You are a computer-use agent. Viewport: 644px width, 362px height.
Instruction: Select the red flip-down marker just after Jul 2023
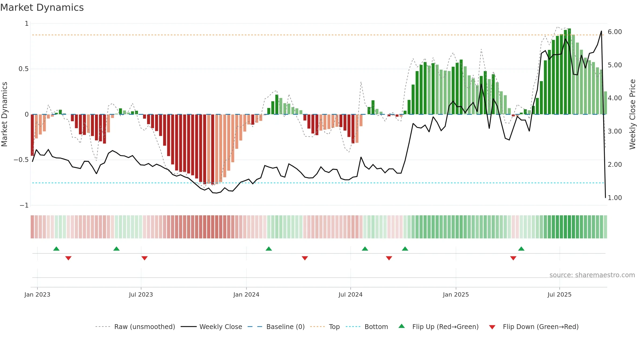145,258
